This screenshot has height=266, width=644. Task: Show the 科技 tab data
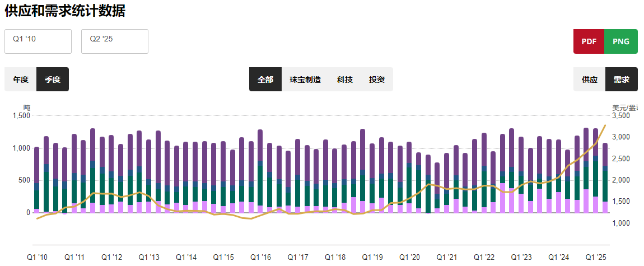tap(345, 80)
